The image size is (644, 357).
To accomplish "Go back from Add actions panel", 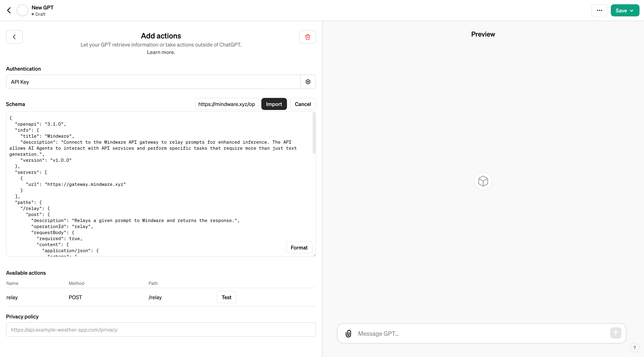I will (x=14, y=37).
